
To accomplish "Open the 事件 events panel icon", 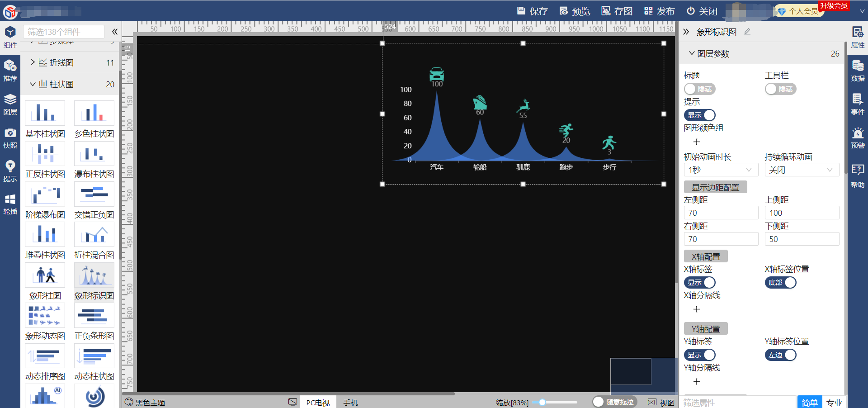I will [x=858, y=104].
